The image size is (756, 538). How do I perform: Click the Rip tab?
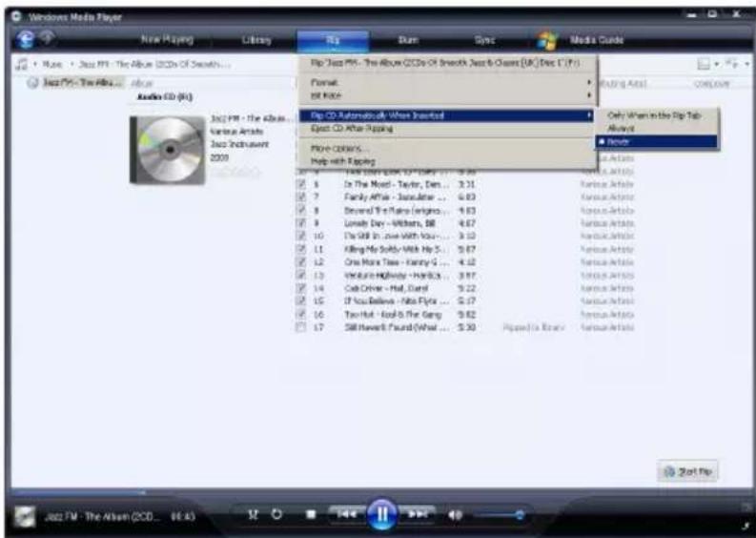(x=333, y=40)
